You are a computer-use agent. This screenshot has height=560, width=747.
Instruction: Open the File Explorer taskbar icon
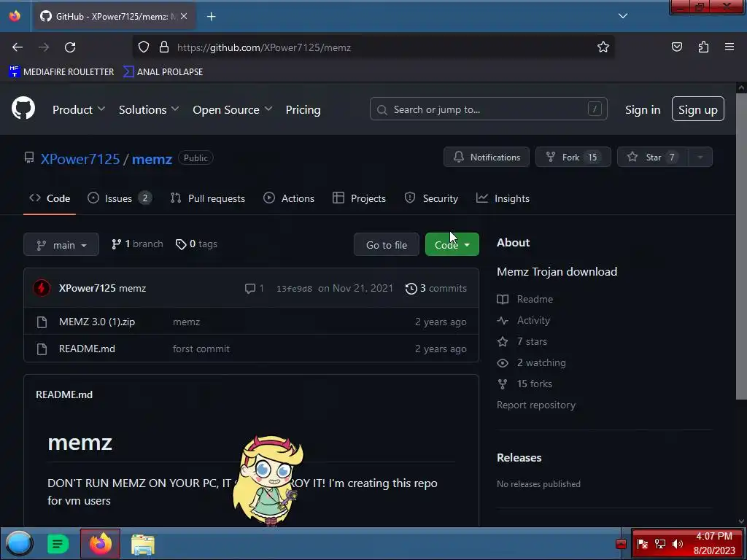[x=143, y=544]
